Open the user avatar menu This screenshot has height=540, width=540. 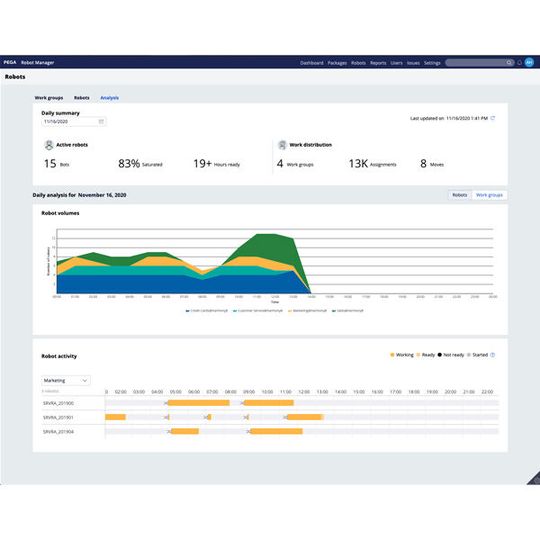529,62
